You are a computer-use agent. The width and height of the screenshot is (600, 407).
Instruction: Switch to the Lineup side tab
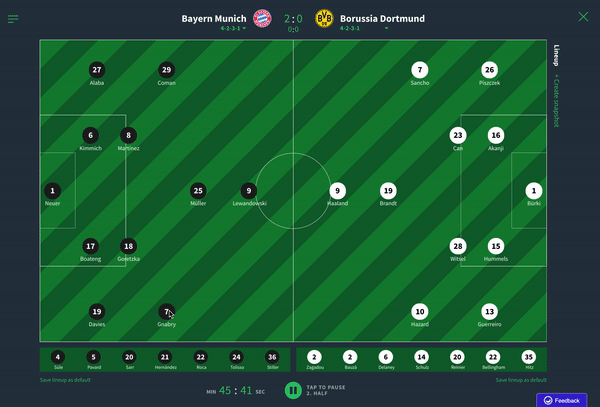[x=556, y=55]
